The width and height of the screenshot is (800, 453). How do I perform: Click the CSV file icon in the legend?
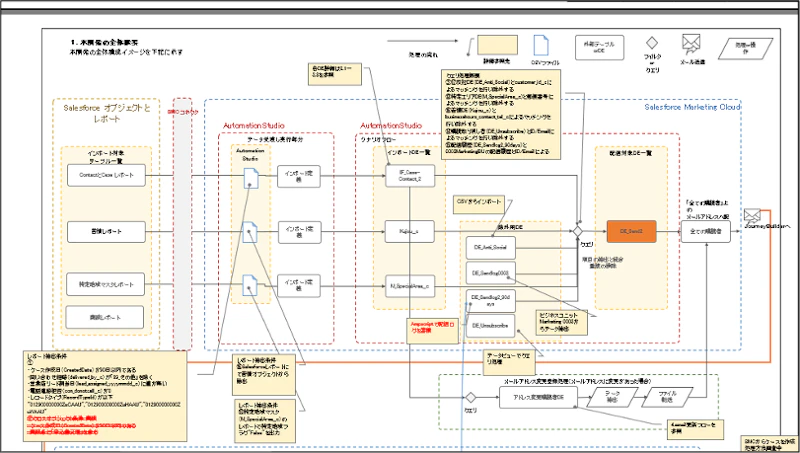[541, 45]
